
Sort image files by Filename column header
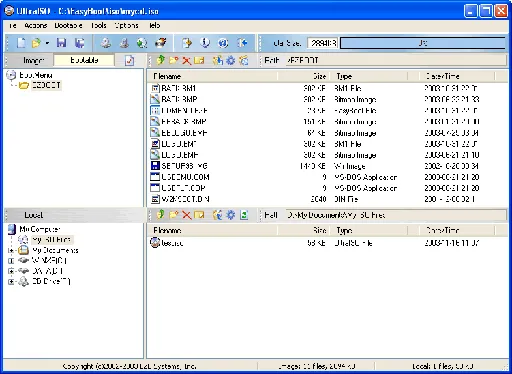(x=212, y=76)
